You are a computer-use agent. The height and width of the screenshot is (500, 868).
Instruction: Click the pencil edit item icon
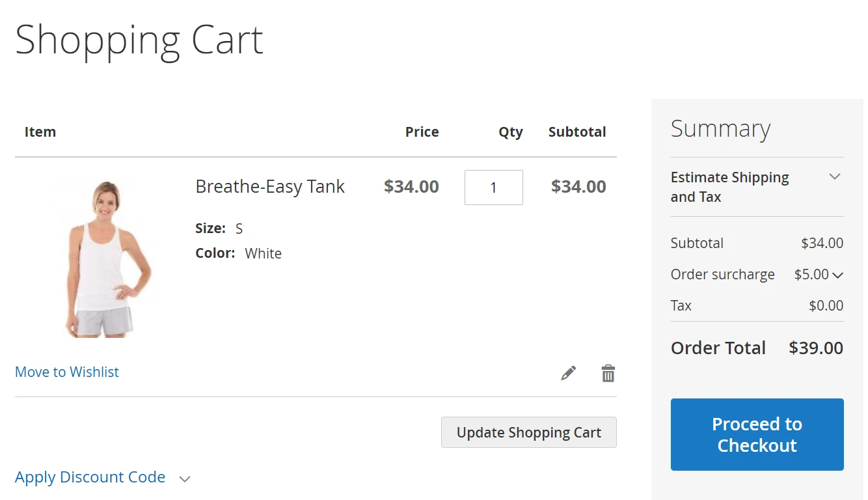click(568, 373)
